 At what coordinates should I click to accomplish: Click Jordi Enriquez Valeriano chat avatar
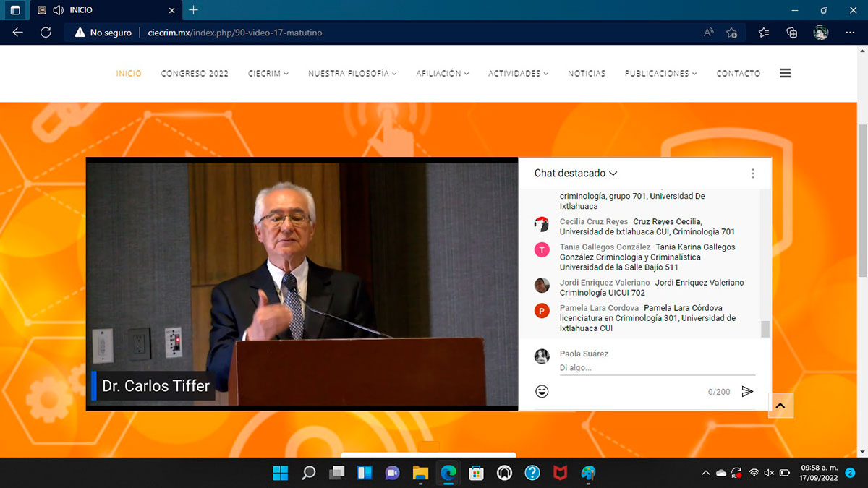point(542,285)
